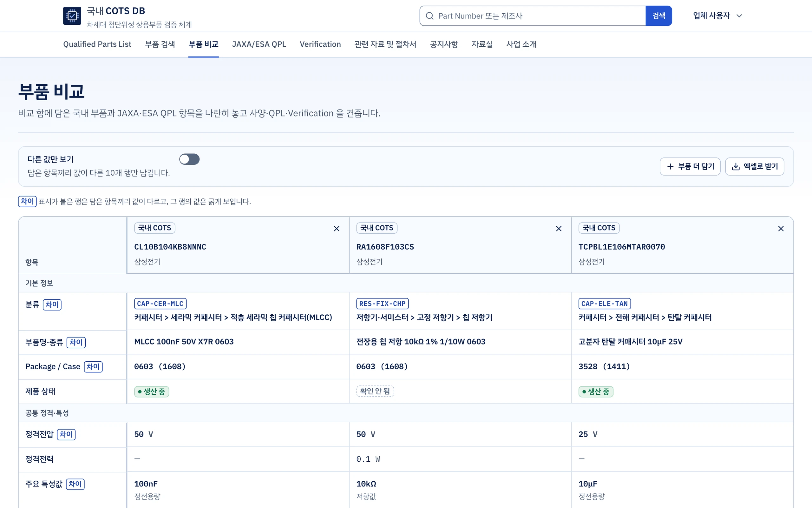Remove RA1608F103CS column with its X icon
Viewport: 812px width, 508px height.
pos(559,229)
